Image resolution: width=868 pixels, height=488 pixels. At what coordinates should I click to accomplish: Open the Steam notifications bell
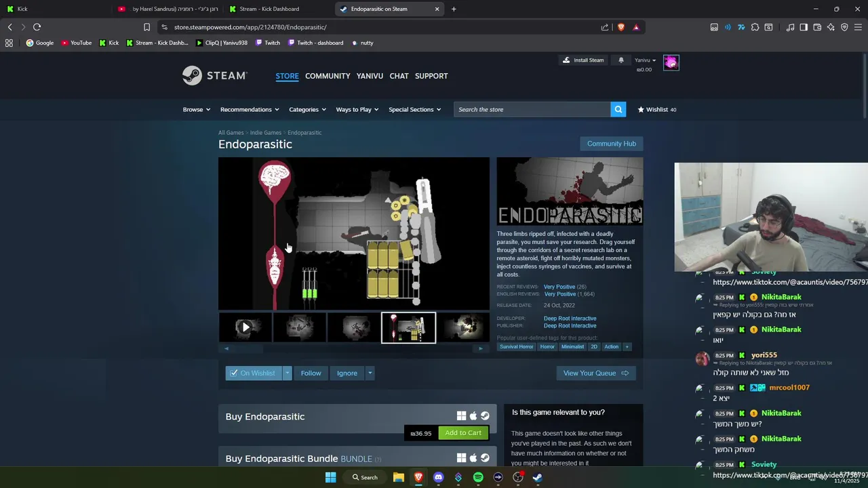(620, 60)
